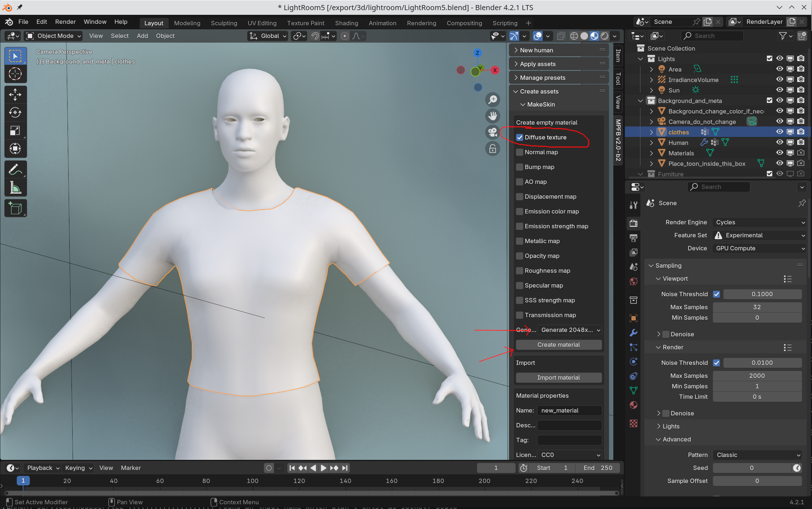This screenshot has width=812, height=509.
Task: Play the animation forward
Action: [323, 468]
